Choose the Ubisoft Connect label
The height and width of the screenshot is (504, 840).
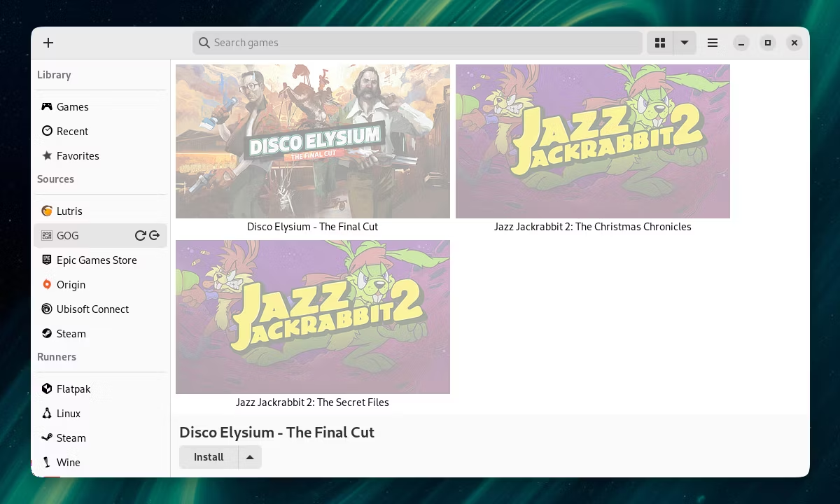[x=92, y=309]
